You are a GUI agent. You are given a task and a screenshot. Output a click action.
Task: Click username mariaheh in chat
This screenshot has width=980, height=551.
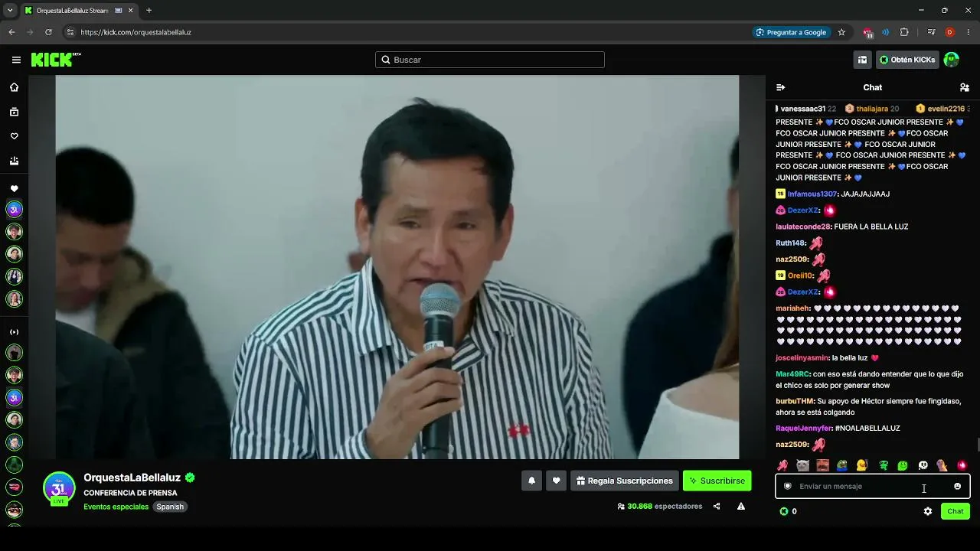[x=792, y=308]
